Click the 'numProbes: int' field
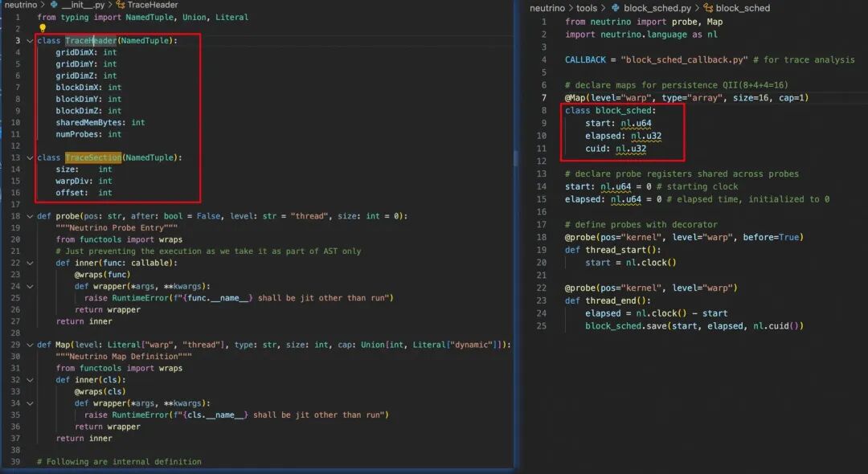Viewport: 868px width, 474px height. pos(88,134)
